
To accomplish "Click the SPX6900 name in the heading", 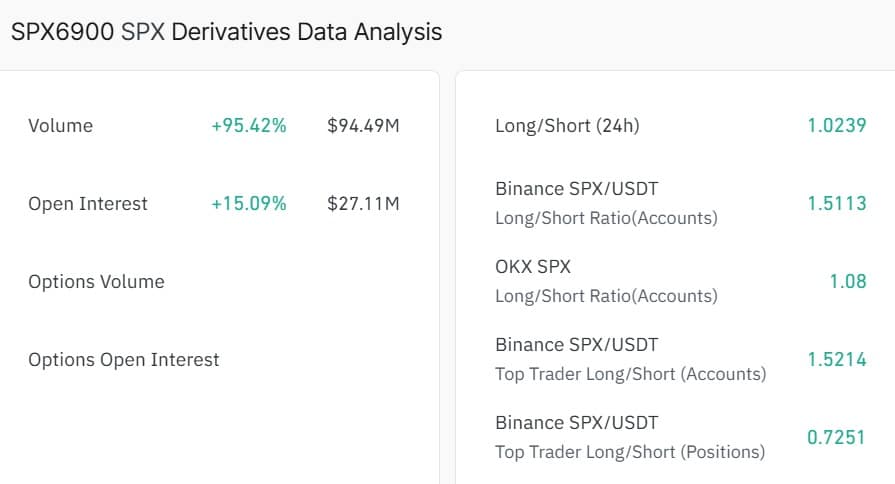I will point(62,31).
